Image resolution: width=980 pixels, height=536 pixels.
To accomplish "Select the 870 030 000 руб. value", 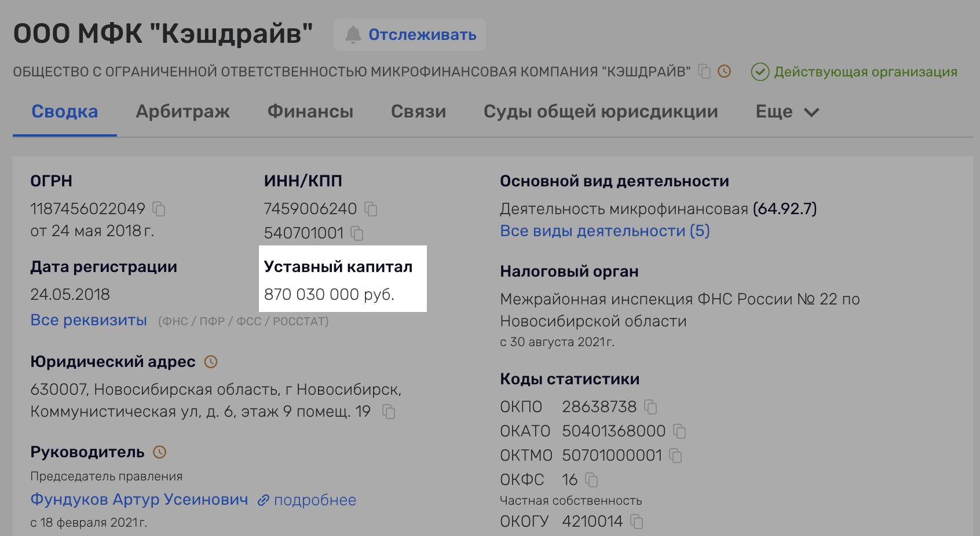I will pyautogui.click(x=329, y=295).
